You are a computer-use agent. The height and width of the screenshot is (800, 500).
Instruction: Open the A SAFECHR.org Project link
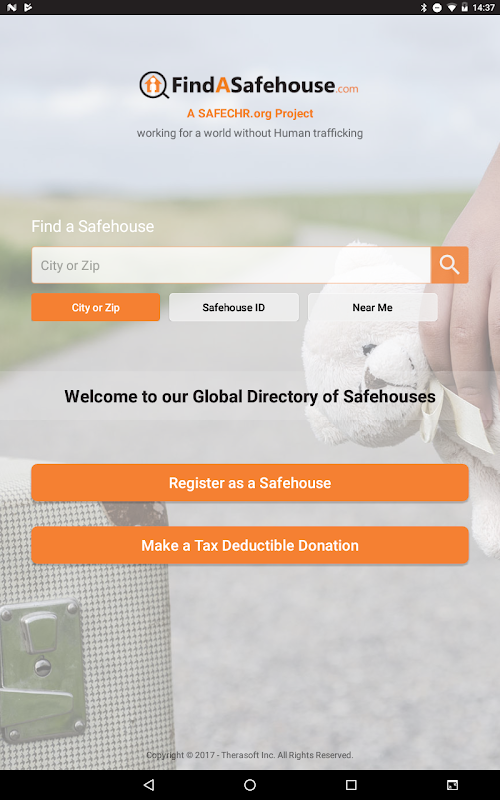(250, 113)
